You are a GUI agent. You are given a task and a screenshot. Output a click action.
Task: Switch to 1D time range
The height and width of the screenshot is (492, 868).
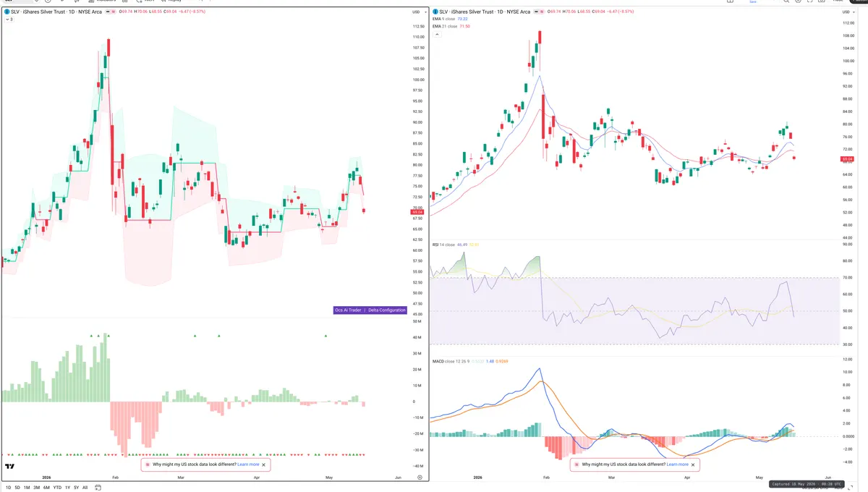8,488
